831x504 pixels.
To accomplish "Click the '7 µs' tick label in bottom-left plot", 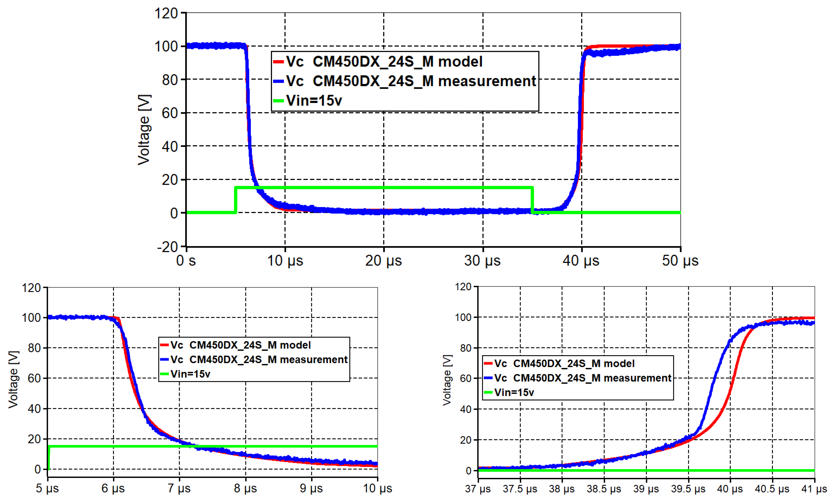I will [x=179, y=488].
